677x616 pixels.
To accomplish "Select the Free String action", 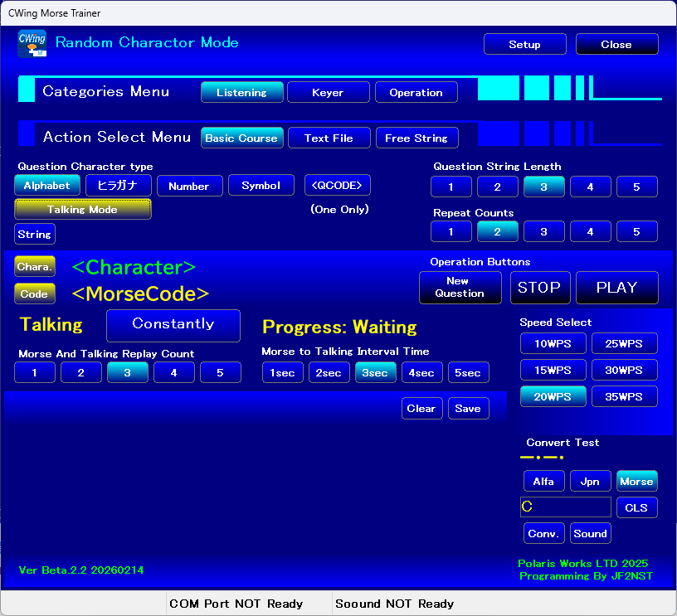I will [x=416, y=138].
